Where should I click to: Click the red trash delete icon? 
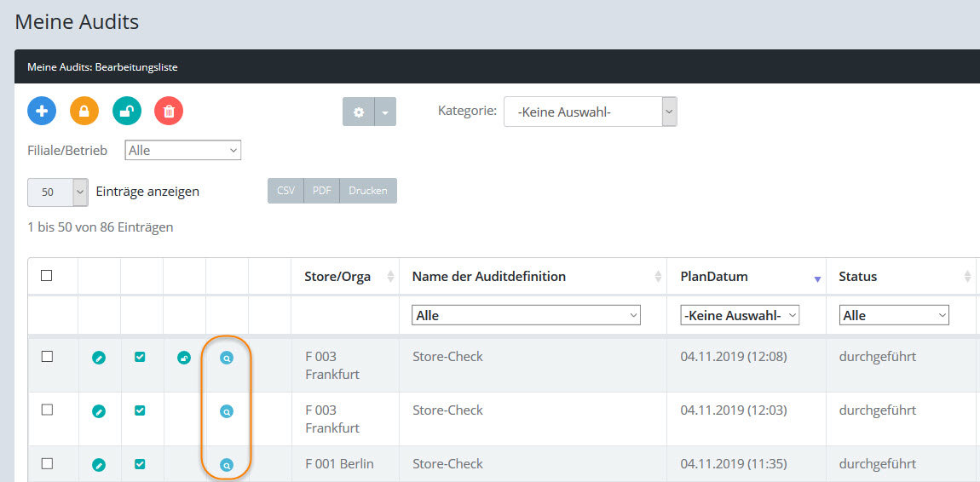pyautogui.click(x=169, y=112)
